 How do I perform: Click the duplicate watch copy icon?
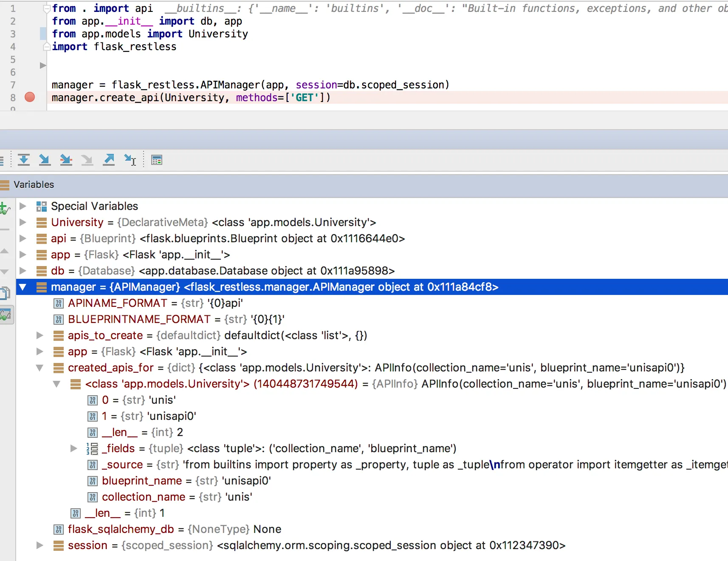(x=5, y=293)
